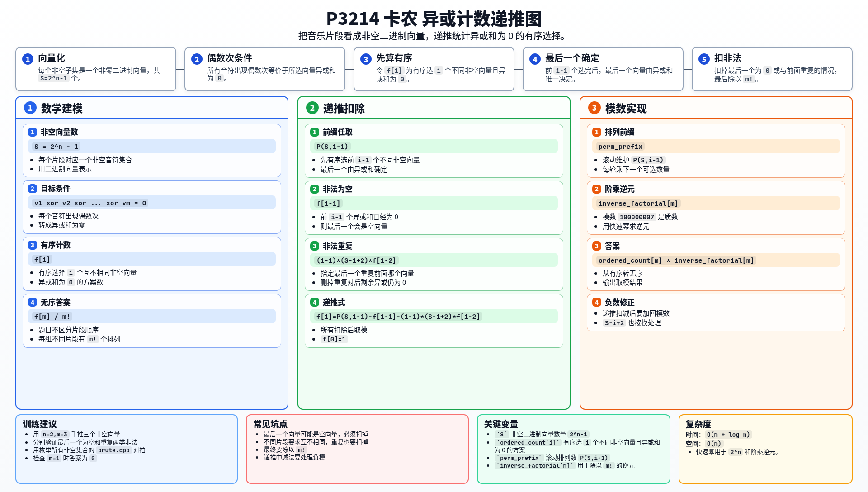The image size is (868, 492).
Task: Click the 无序答案 card heading
Action: 56,303
